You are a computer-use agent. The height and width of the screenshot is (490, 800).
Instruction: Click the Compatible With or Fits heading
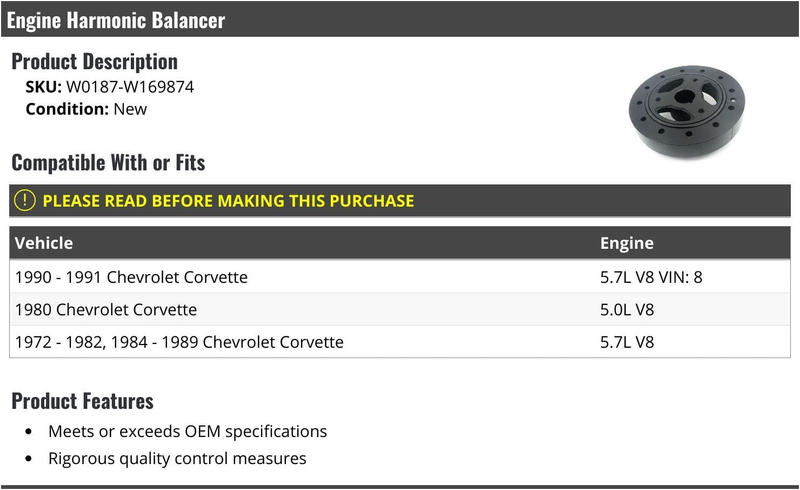coord(108,162)
